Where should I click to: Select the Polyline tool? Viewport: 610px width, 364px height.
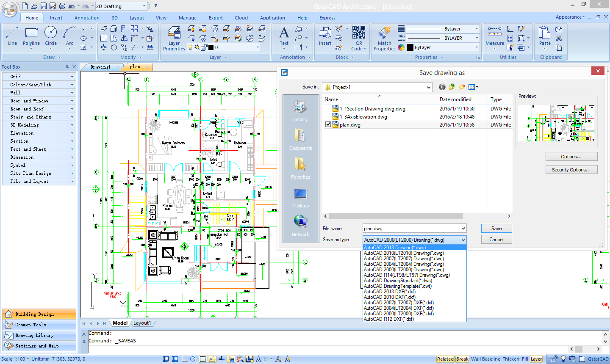(31, 36)
